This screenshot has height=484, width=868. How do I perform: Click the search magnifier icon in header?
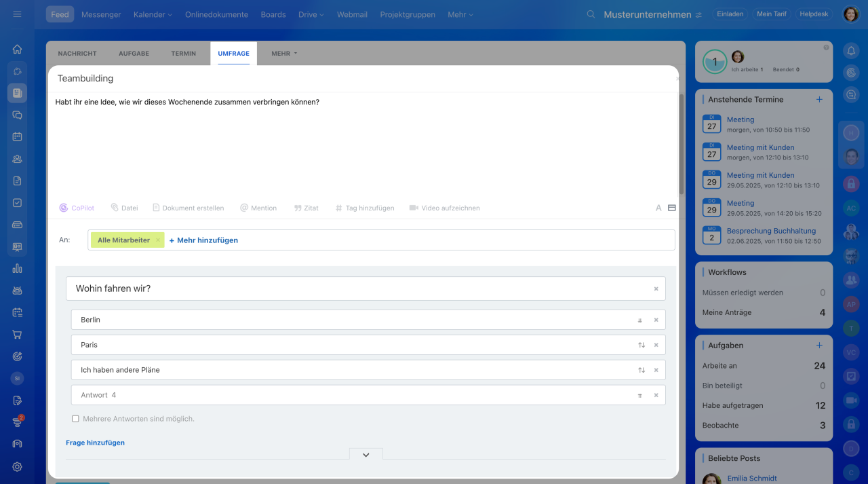pyautogui.click(x=591, y=14)
